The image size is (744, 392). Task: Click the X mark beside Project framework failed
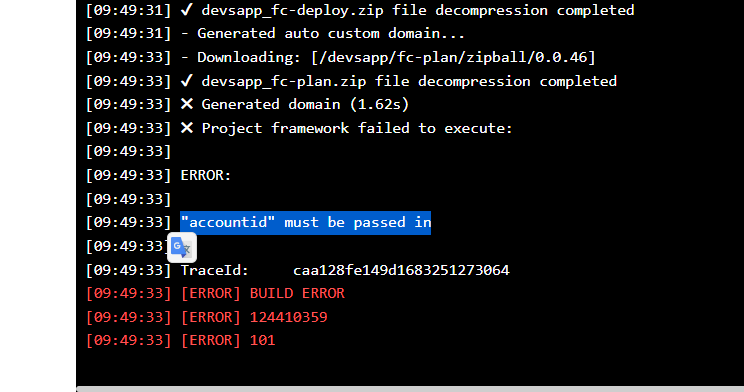coord(187,128)
